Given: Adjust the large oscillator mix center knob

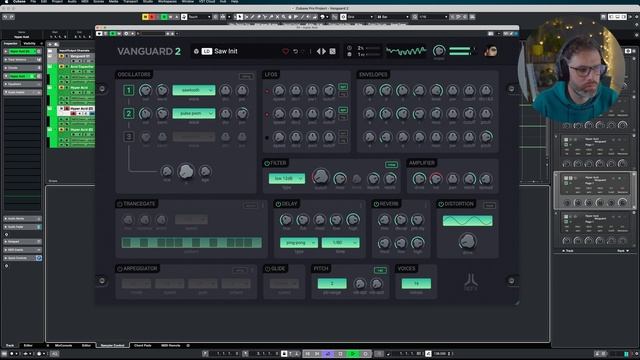Looking at the screenshot, I should pyautogui.click(x=186, y=171).
